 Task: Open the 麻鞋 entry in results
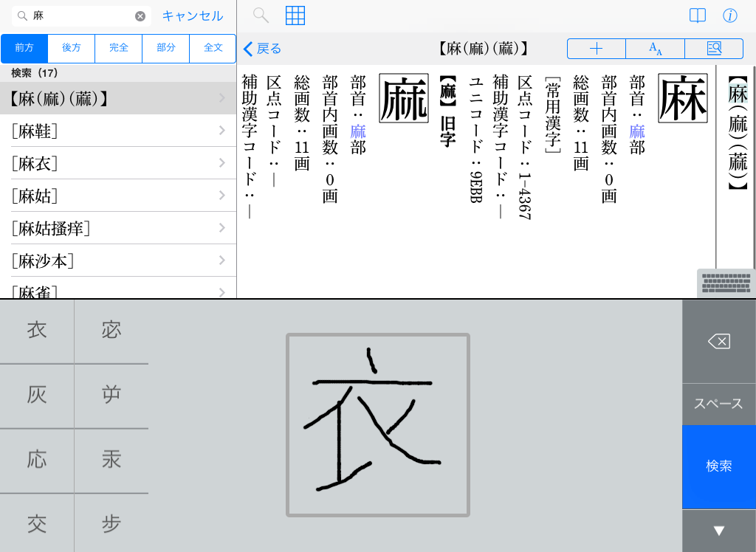[x=118, y=131]
